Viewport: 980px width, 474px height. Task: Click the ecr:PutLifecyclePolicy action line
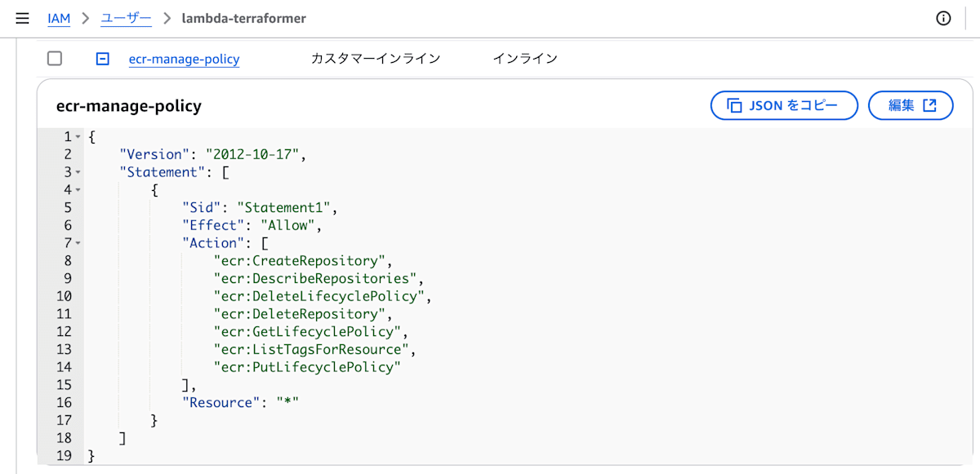(307, 367)
